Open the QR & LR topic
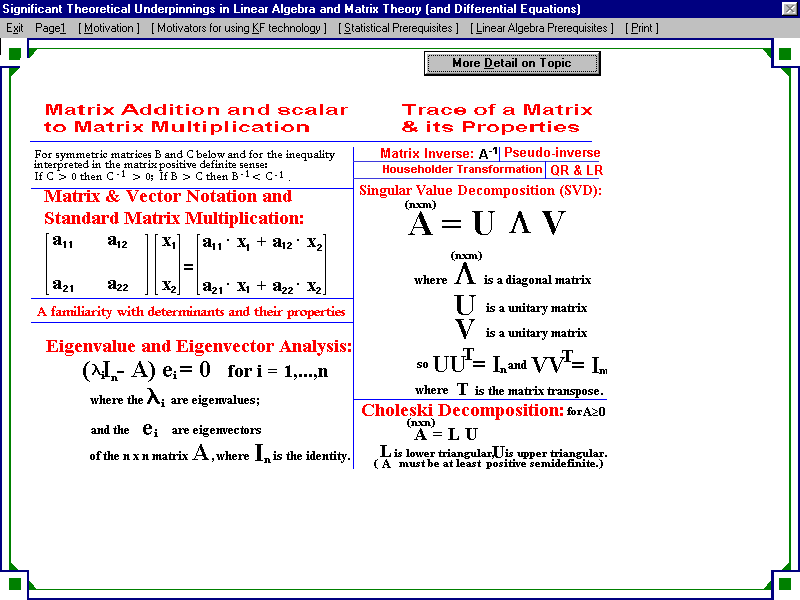Screen dimensions: 800x600 [577, 170]
